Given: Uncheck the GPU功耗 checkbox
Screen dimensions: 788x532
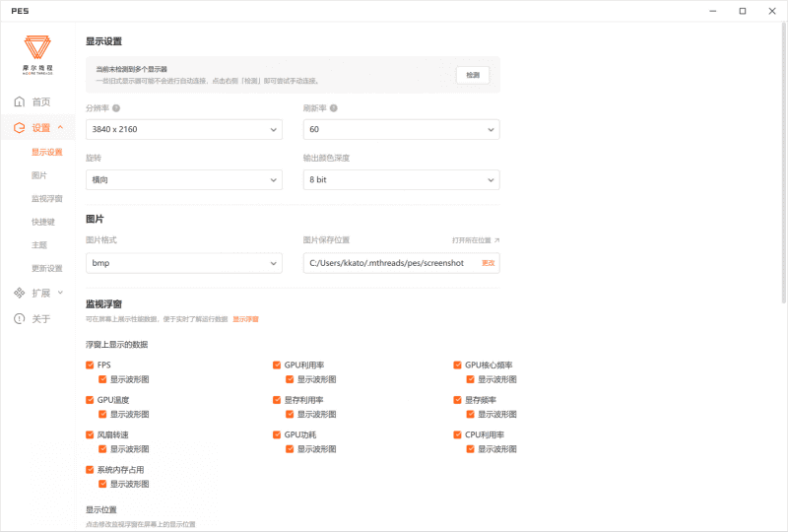Looking at the screenshot, I should click(277, 434).
